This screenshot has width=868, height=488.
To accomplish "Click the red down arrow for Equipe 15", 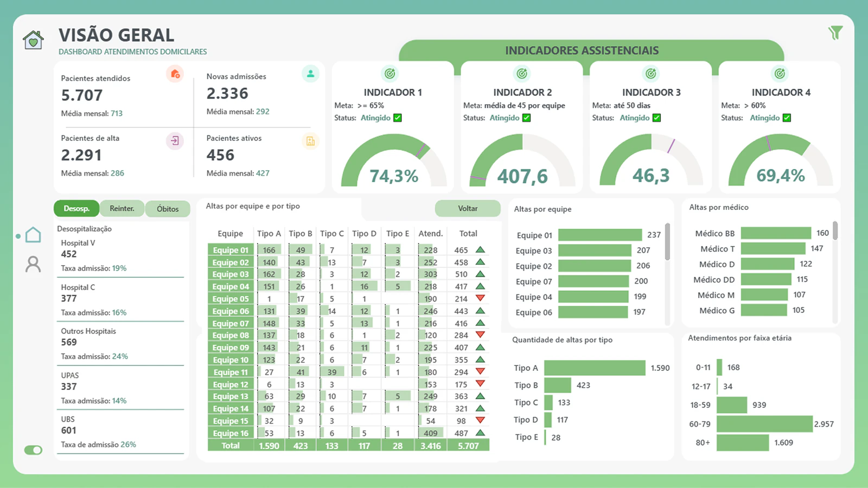I will coord(480,420).
